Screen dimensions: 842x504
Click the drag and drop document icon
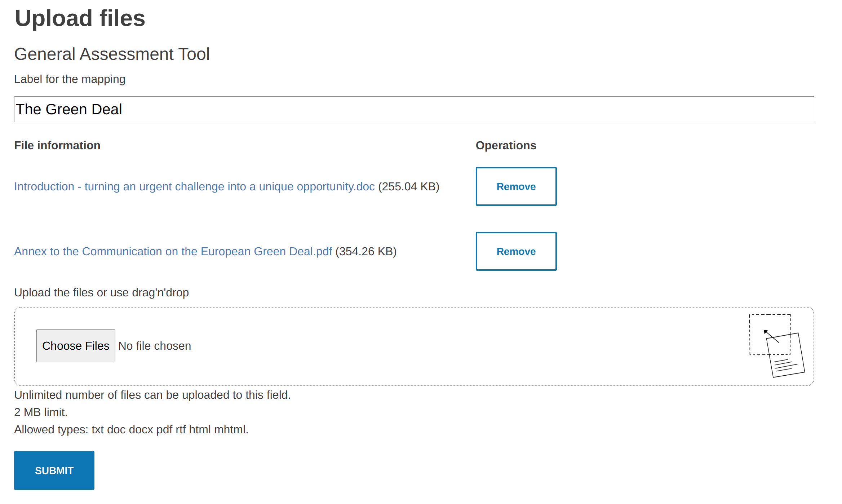[x=777, y=345]
